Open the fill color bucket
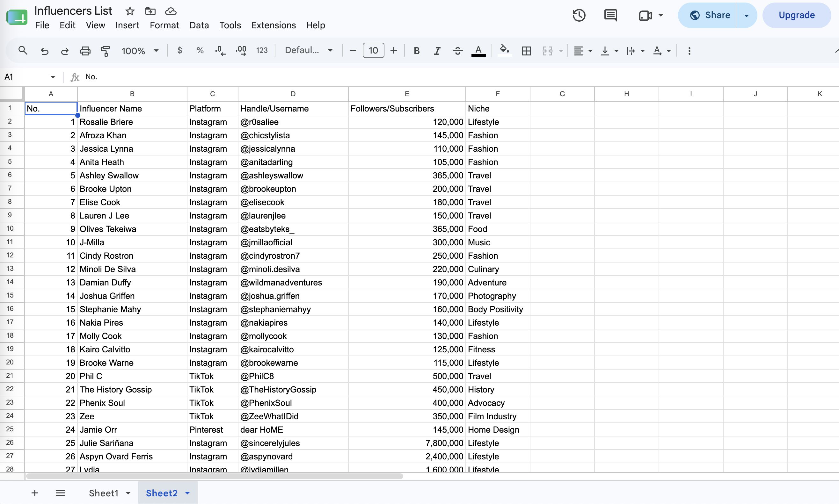This screenshot has height=504, width=839. pos(505,51)
